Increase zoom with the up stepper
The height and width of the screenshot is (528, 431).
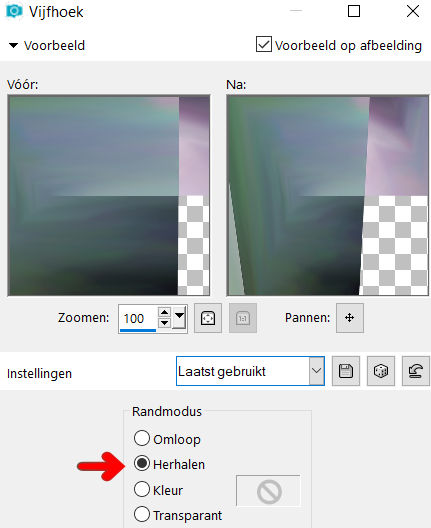click(164, 312)
